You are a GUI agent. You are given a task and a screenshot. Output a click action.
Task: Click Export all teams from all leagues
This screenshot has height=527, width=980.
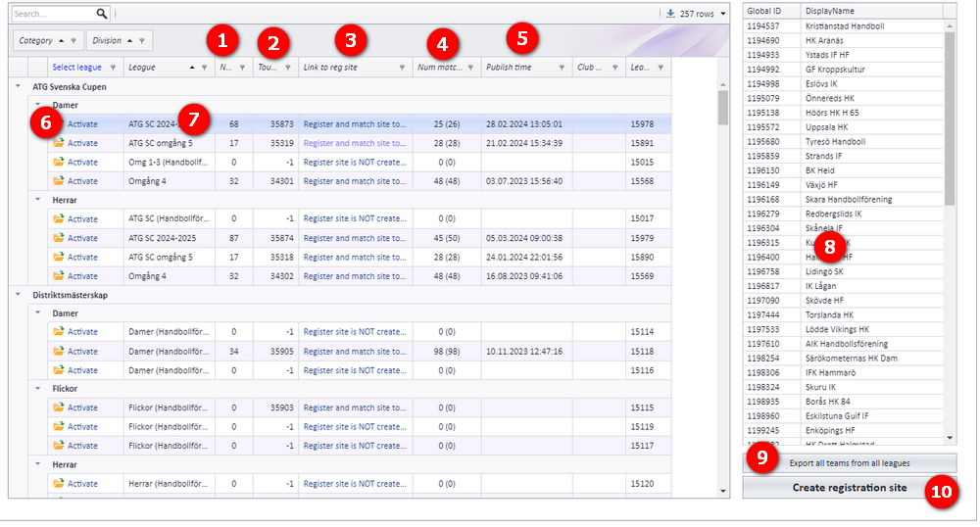[850, 463]
